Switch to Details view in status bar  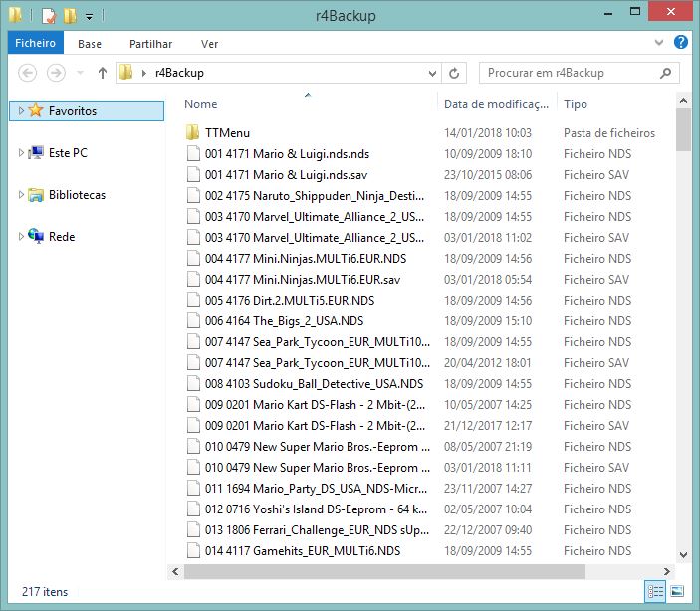(x=655, y=592)
